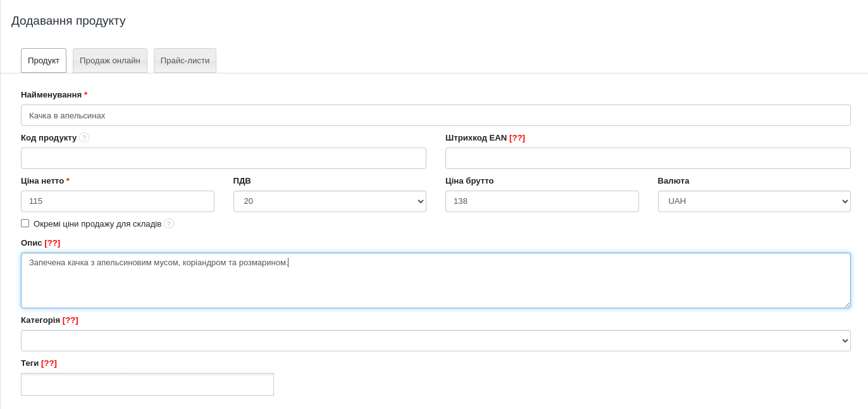This screenshot has height=409, width=868.
Task: Click [??] hint next to Категорія label
Action: 70,320
